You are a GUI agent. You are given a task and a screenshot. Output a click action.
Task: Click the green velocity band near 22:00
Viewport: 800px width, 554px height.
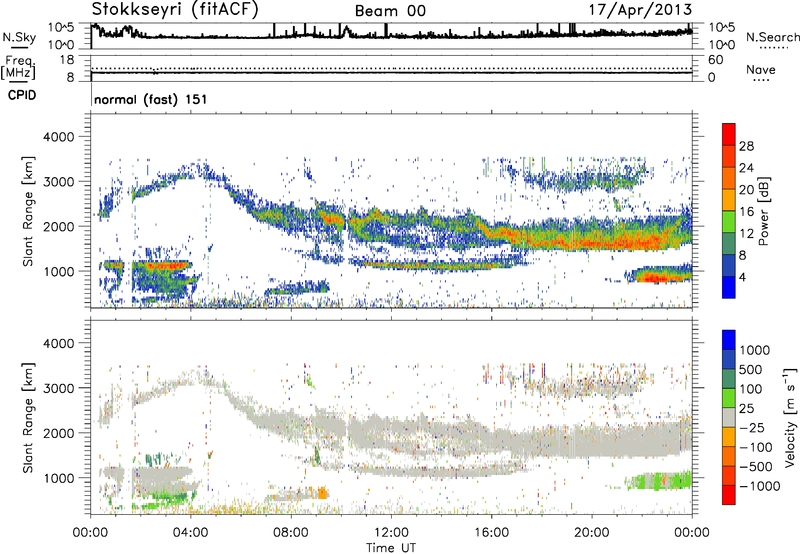pyautogui.click(x=658, y=481)
